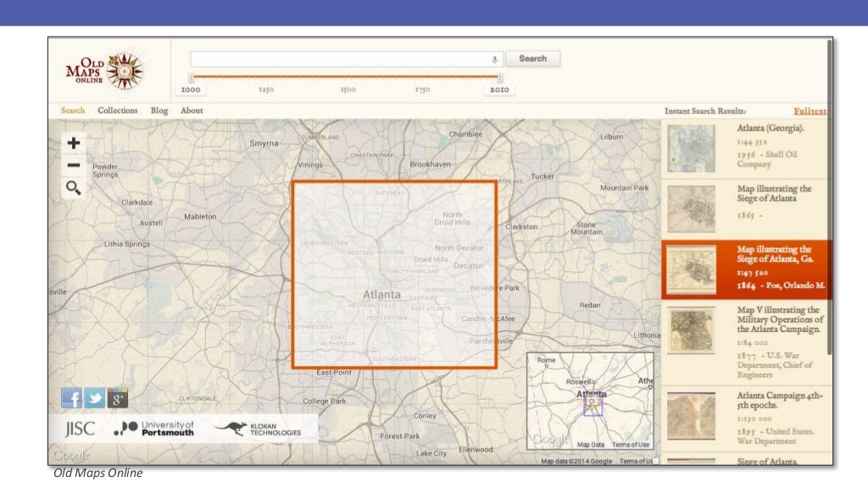Image resolution: width=868 pixels, height=488 pixels.
Task: Click the University of Portsmouth logo
Action: coord(154,428)
